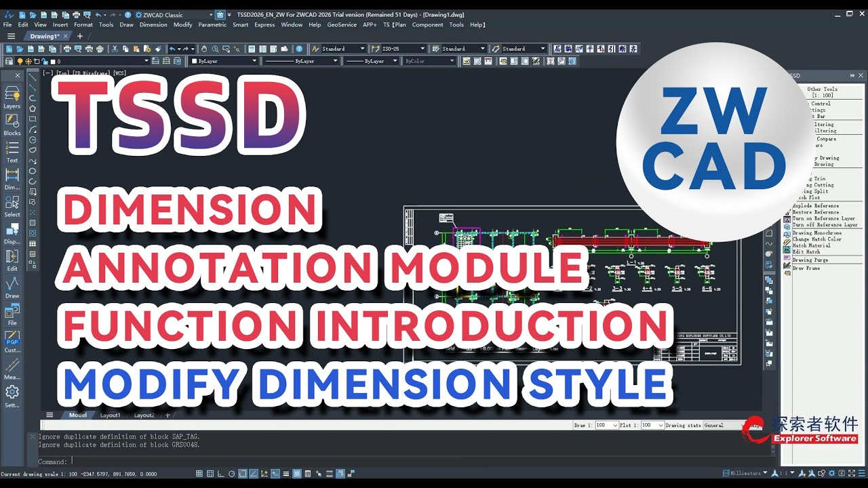Image resolution: width=868 pixels, height=488 pixels.
Task: Click the Undo arrow in standard toolbar
Action: click(172, 49)
